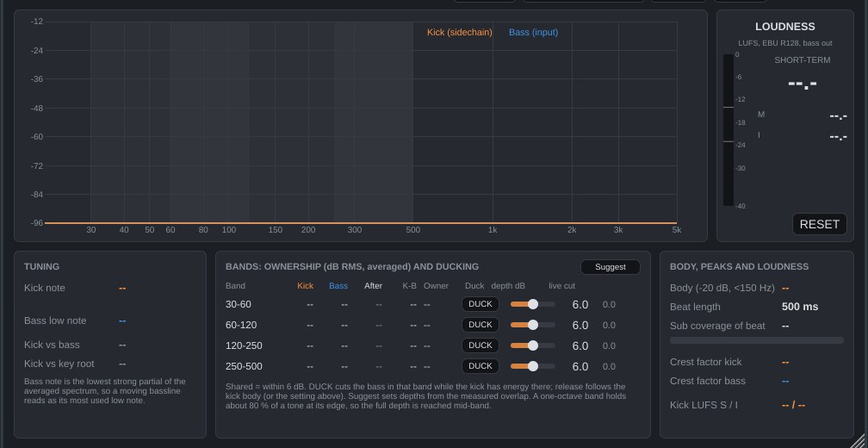This screenshot has height=448, width=868.
Task: Click the Kick LUFS S / I label
Action: tap(704, 405)
